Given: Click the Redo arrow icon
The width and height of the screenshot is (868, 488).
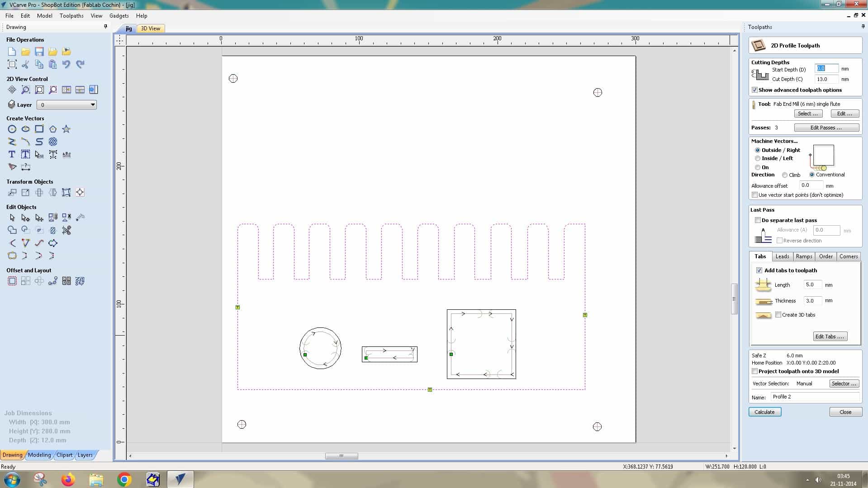Looking at the screenshot, I should pos(80,64).
